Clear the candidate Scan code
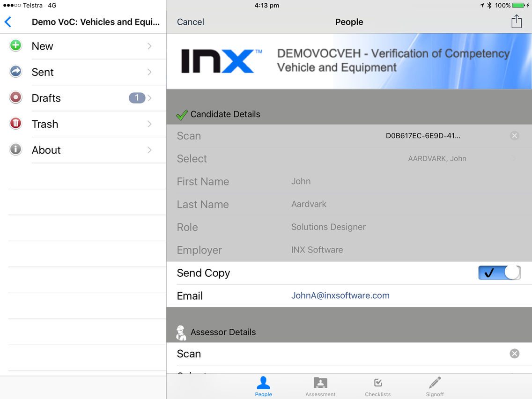The width and height of the screenshot is (532, 399). tap(514, 136)
